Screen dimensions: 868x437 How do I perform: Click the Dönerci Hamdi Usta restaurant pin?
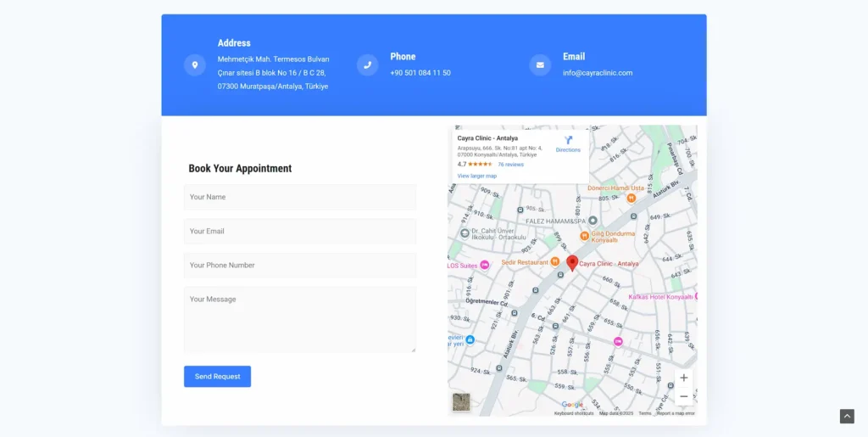point(632,198)
